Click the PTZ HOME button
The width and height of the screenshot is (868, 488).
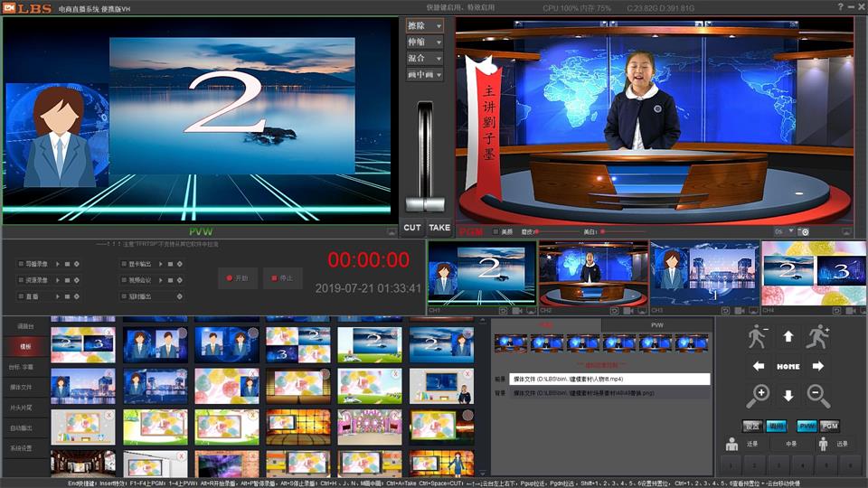click(x=788, y=366)
